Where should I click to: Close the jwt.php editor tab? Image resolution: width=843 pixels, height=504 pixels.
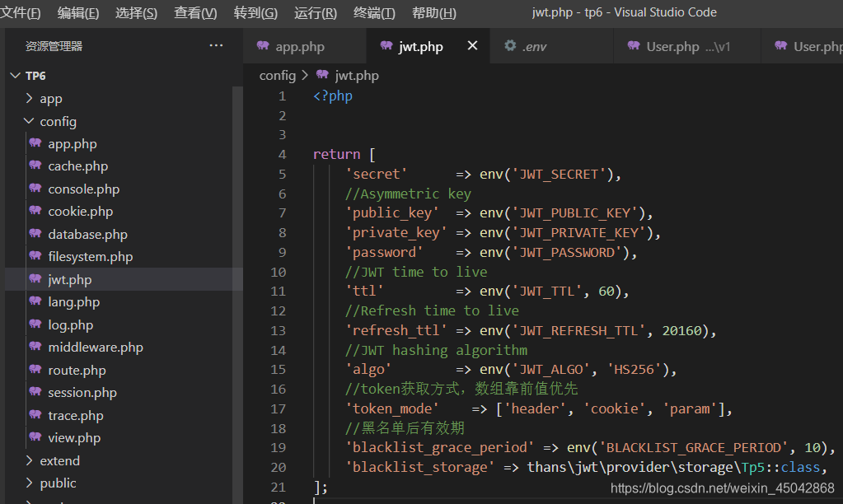472,46
